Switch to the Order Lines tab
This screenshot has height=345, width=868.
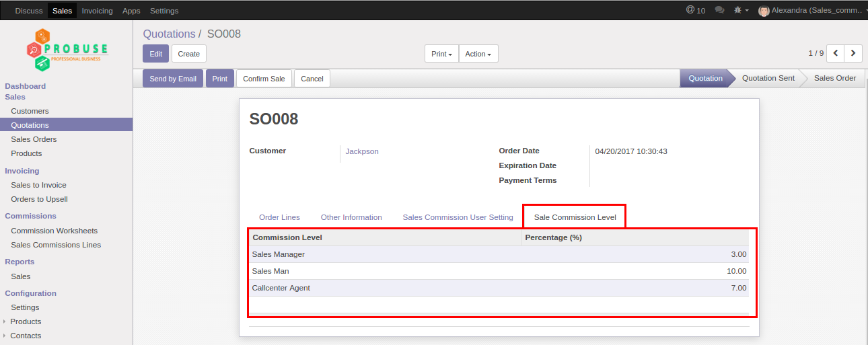click(x=279, y=217)
